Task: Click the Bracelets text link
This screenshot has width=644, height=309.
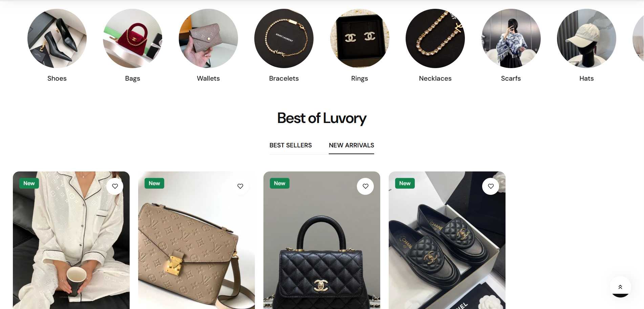Action: pyautogui.click(x=284, y=78)
